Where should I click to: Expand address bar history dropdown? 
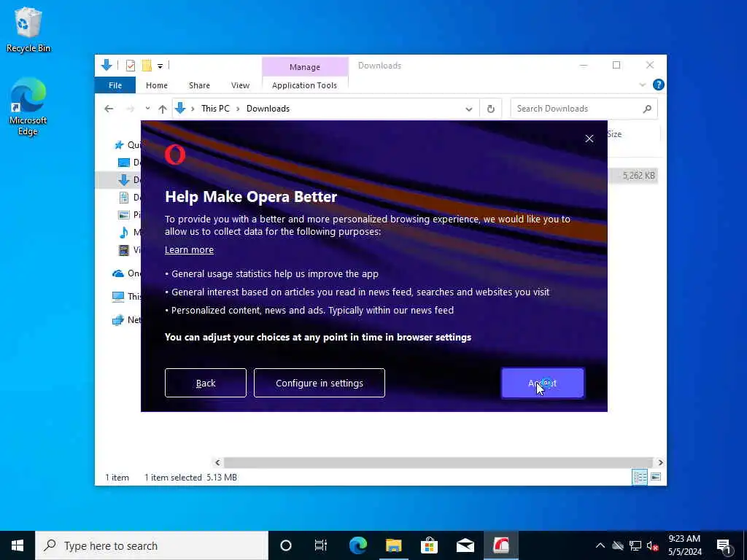click(x=469, y=109)
